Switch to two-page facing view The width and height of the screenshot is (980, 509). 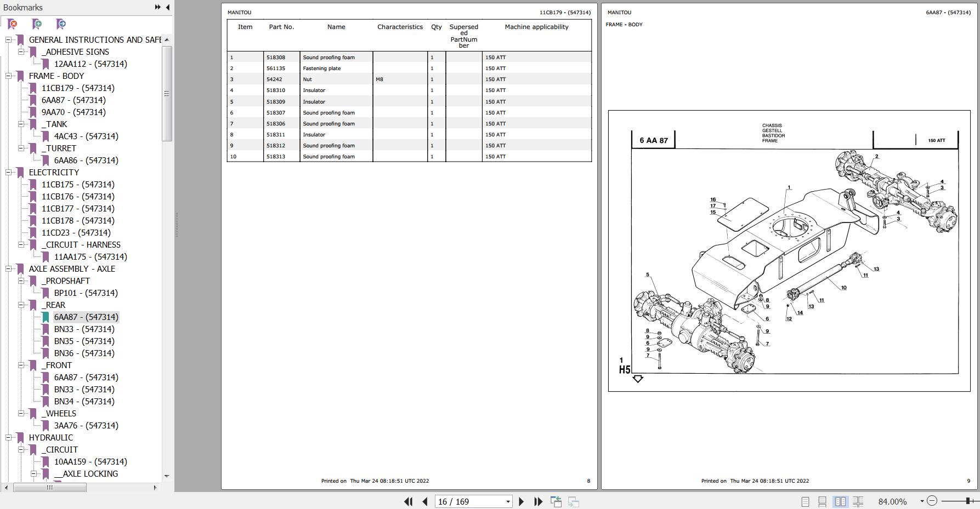click(840, 501)
